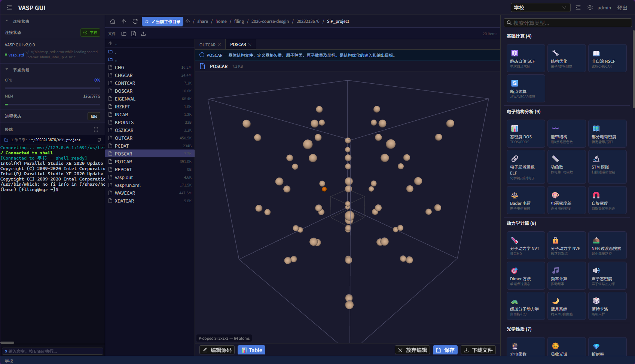This screenshot has width=635, height=364.
Task: Select the KPOINTS file
Action: tap(150, 123)
